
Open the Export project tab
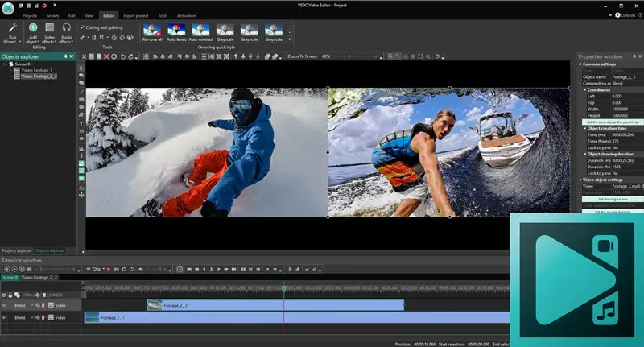pos(134,15)
